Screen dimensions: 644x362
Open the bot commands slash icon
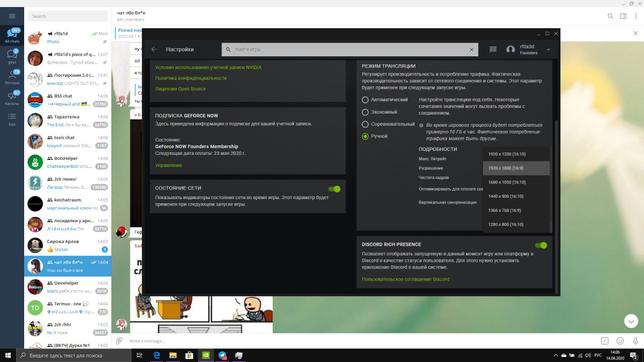(605, 341)
